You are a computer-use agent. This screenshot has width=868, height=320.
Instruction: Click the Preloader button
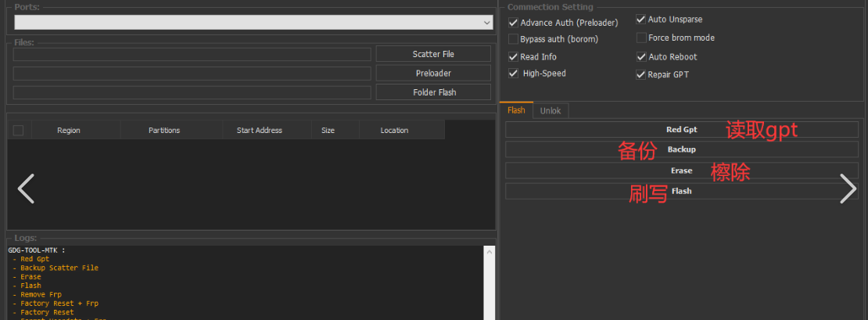click(433, 73)
